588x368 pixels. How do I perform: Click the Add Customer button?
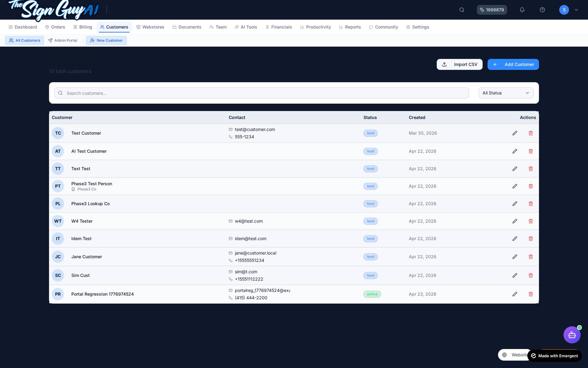pyautogui.click(x=513, y=64)
